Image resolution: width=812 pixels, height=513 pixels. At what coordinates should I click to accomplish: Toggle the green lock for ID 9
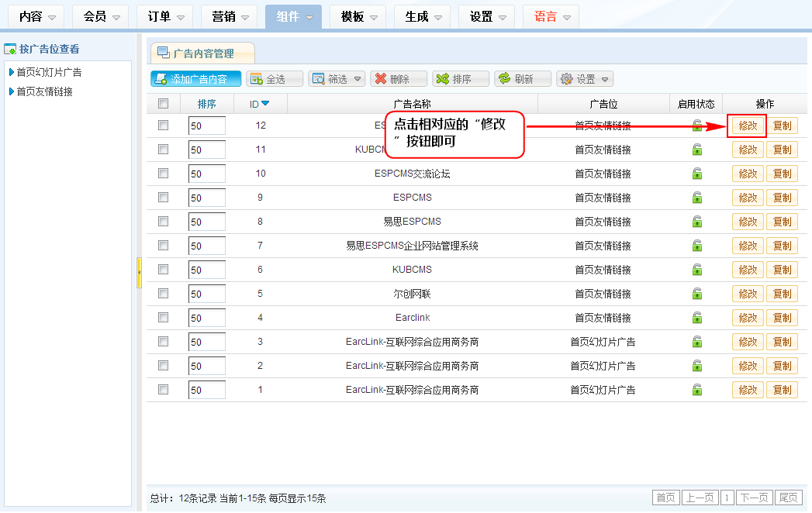coord(696,198)
